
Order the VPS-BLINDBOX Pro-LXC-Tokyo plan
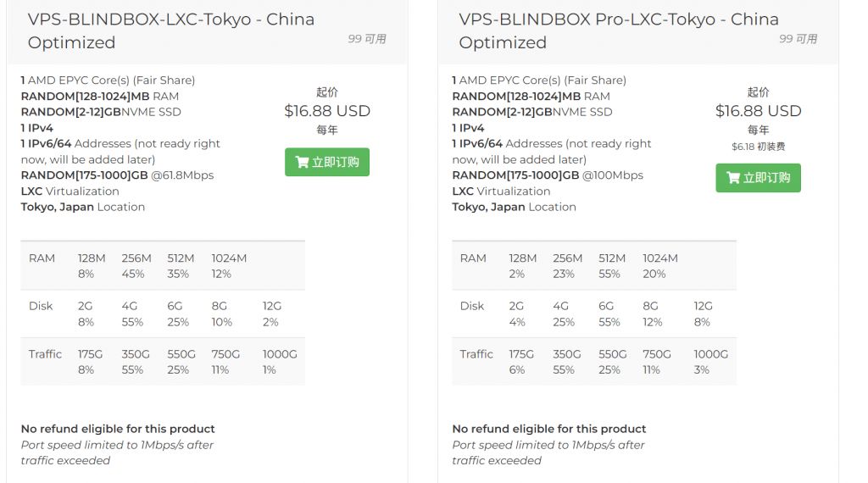tap(758, 178)
